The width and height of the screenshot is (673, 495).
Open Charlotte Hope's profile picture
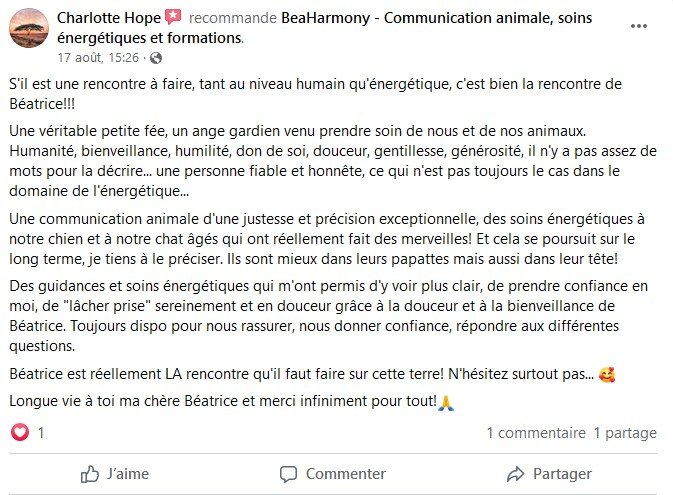click(x=29, y=27)
